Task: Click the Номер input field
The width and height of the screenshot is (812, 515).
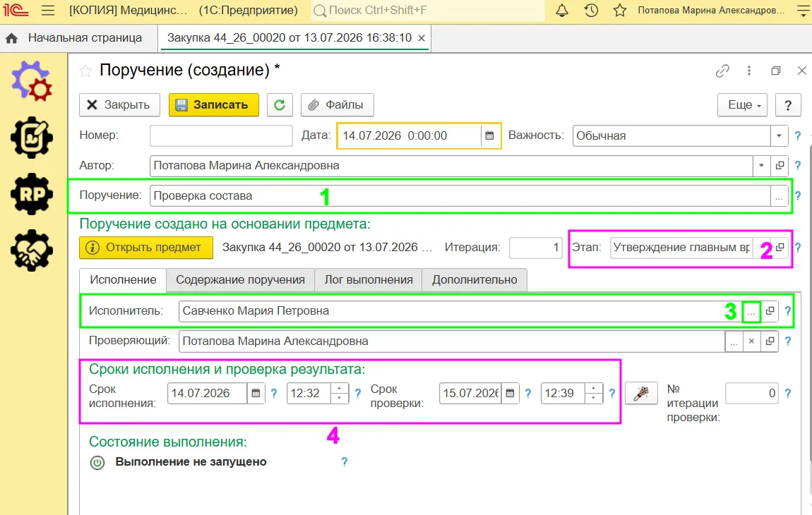Action: click(221, 135)
